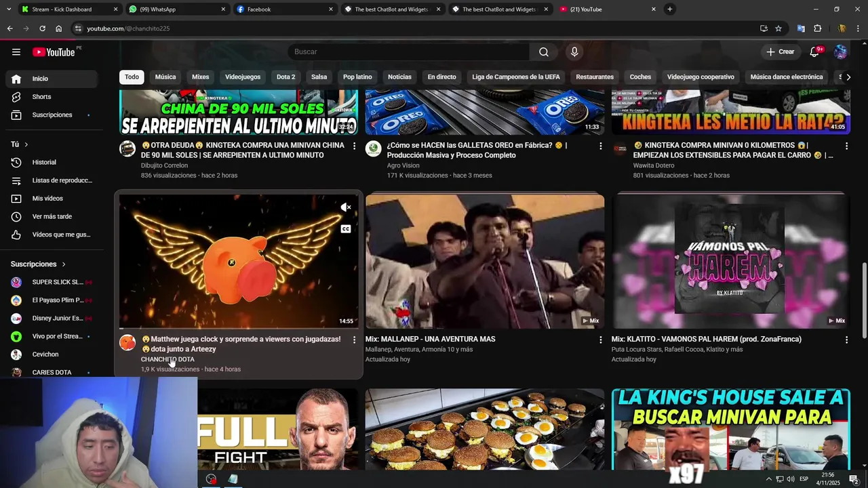
Task: Bookmark this page with star icon
Action: tap(778, 28)
